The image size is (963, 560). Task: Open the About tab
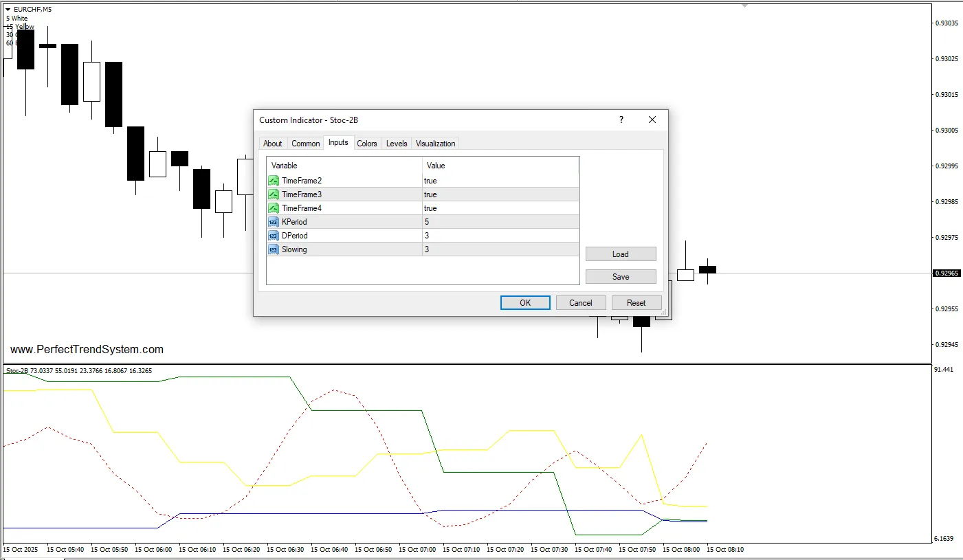pos(273,144)
